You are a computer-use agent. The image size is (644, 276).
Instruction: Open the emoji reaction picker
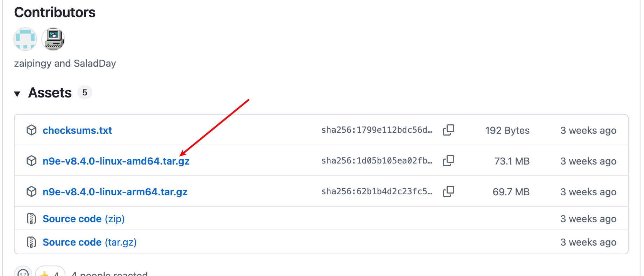(23, 273)
